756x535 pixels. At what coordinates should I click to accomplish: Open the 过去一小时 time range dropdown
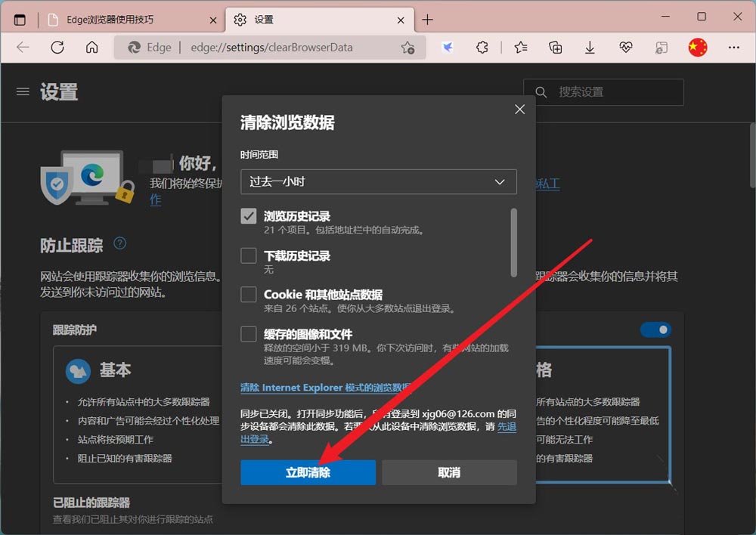pyautogui.click(x=378, y=182)
